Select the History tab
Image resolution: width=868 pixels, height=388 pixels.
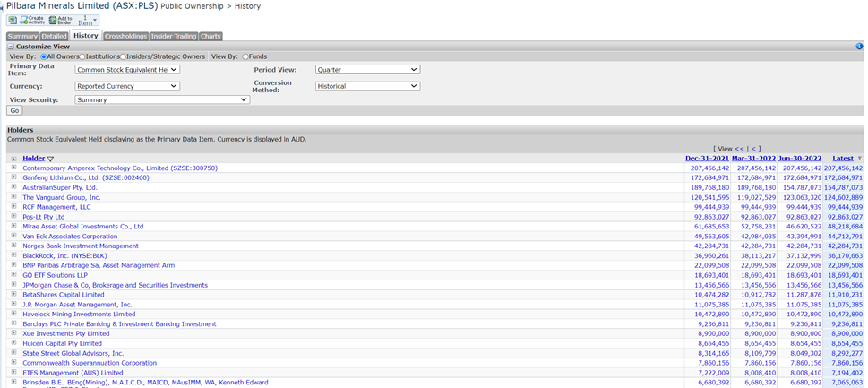point(86,36)
